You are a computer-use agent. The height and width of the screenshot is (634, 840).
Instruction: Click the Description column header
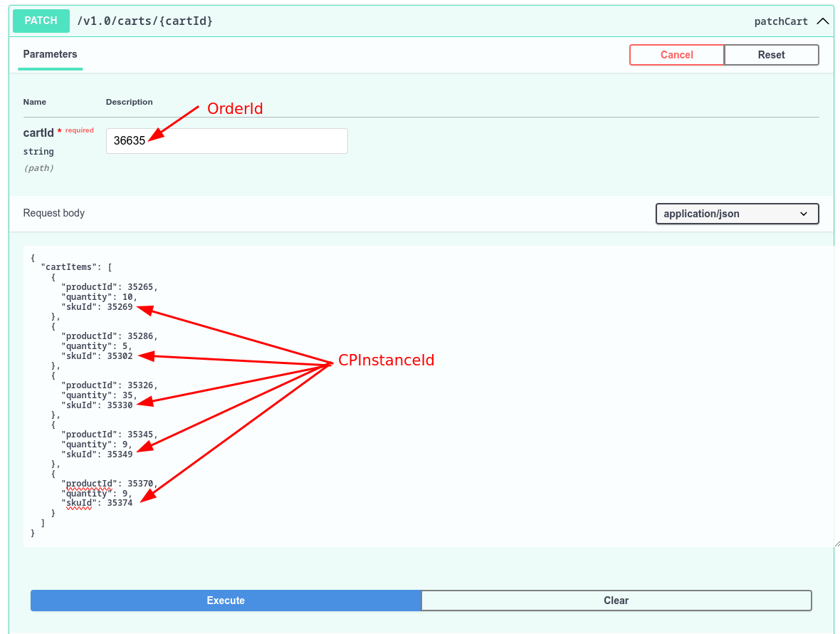[129, 102]
